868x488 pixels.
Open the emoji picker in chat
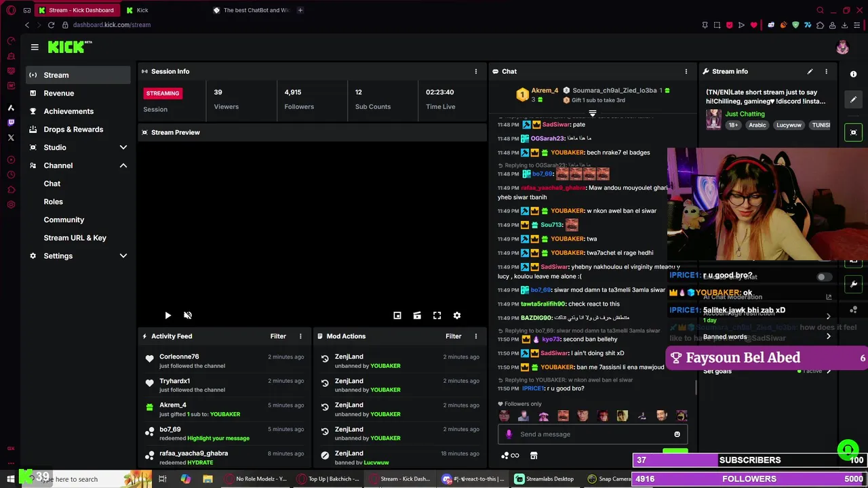677,434
